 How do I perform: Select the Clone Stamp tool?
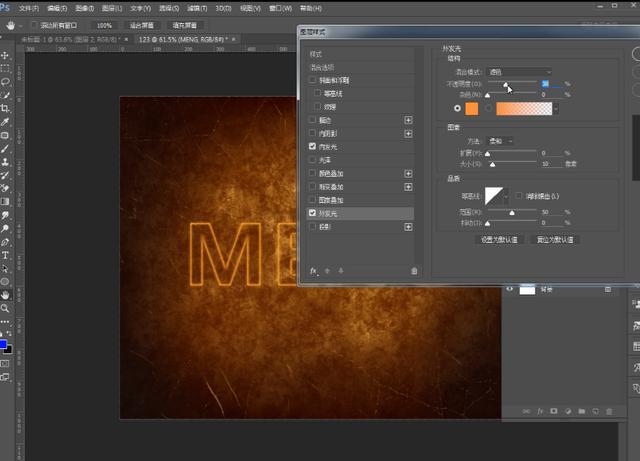[5, 162]
